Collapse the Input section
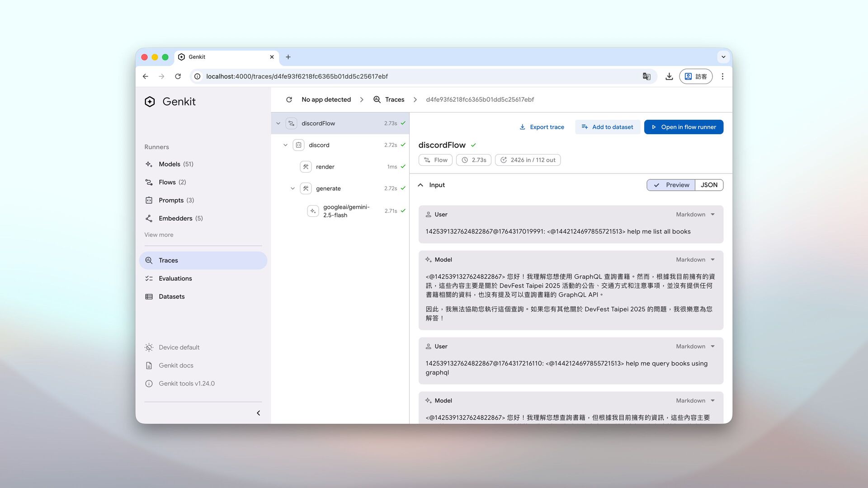 pos(420,185)
